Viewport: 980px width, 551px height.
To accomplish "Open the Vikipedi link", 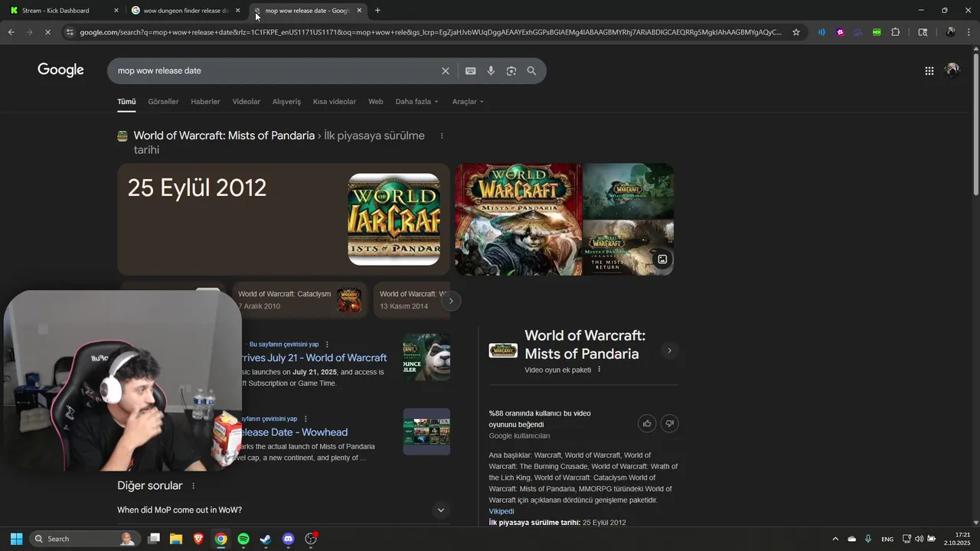I will click(x=501, y=511).
